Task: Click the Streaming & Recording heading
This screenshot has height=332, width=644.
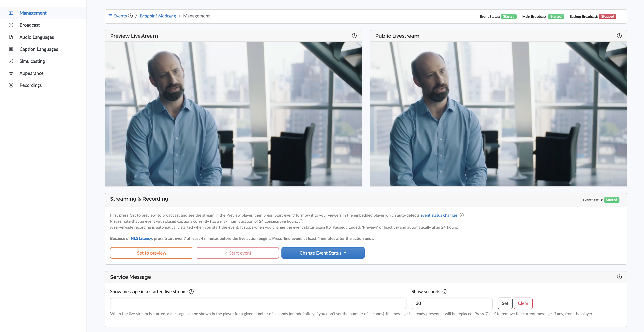Action: click(139, 199)
